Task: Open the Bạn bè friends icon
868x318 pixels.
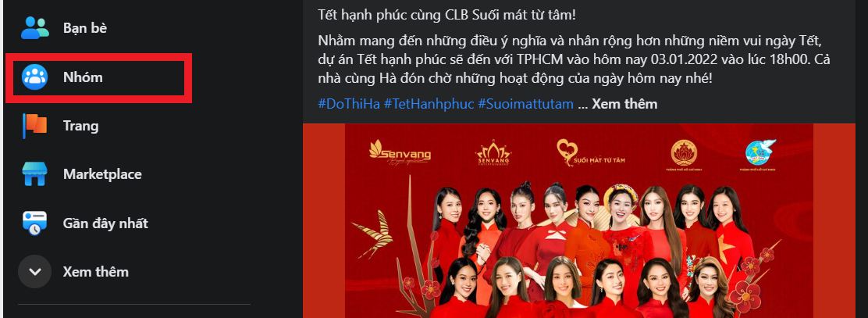Action: pos(35,27)
